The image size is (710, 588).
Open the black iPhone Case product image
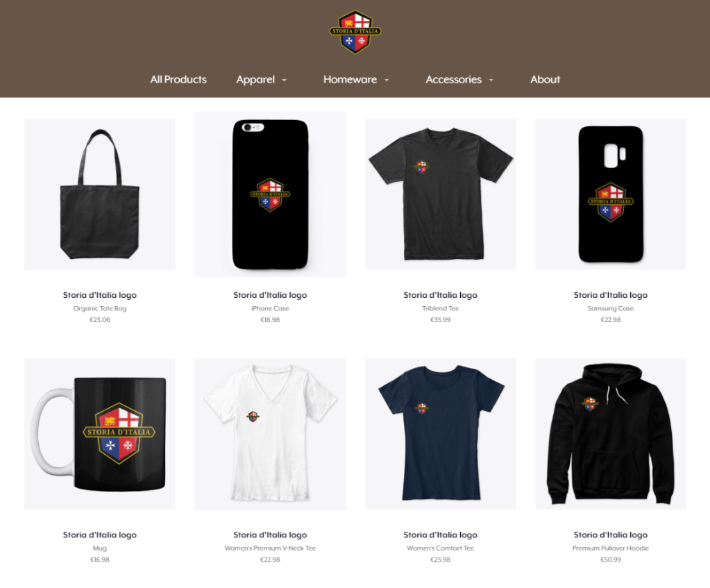tap(270, 194)
